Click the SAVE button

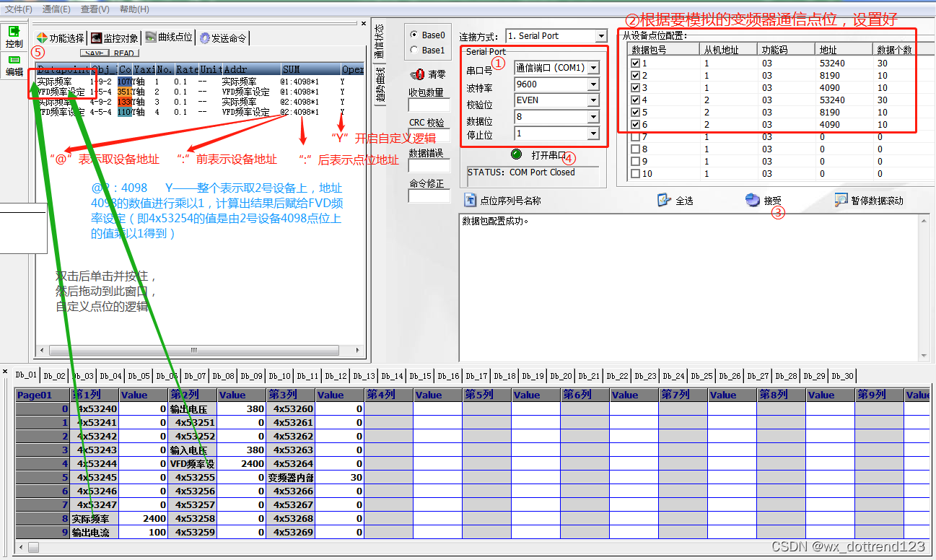tap(95, 53)
